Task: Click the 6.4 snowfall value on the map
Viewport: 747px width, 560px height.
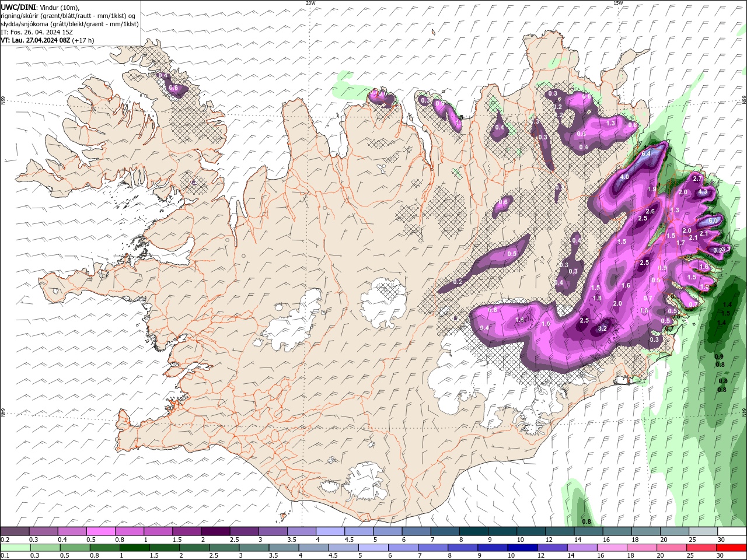Action: pyautogui.click(x=646, y=153)
